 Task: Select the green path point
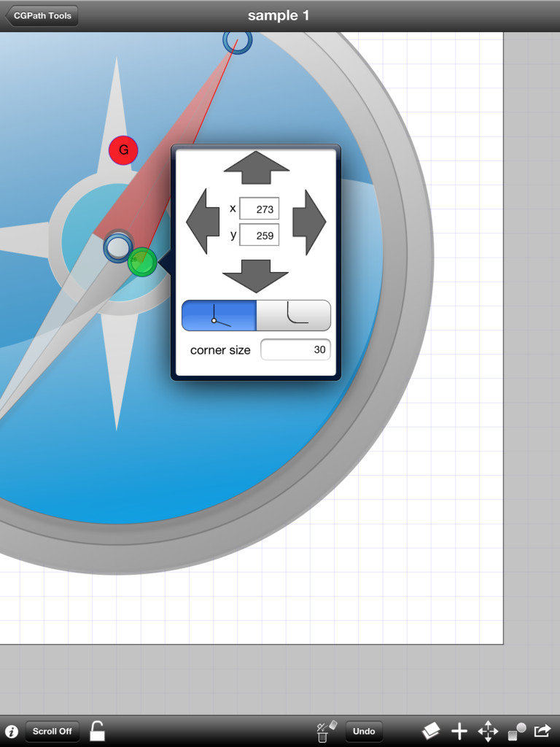142,262
